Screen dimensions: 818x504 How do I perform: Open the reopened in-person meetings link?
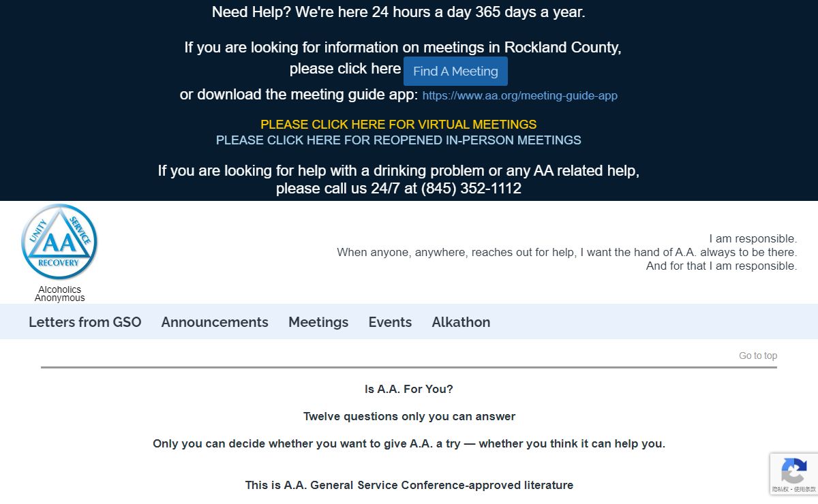[x=399, y=140]
